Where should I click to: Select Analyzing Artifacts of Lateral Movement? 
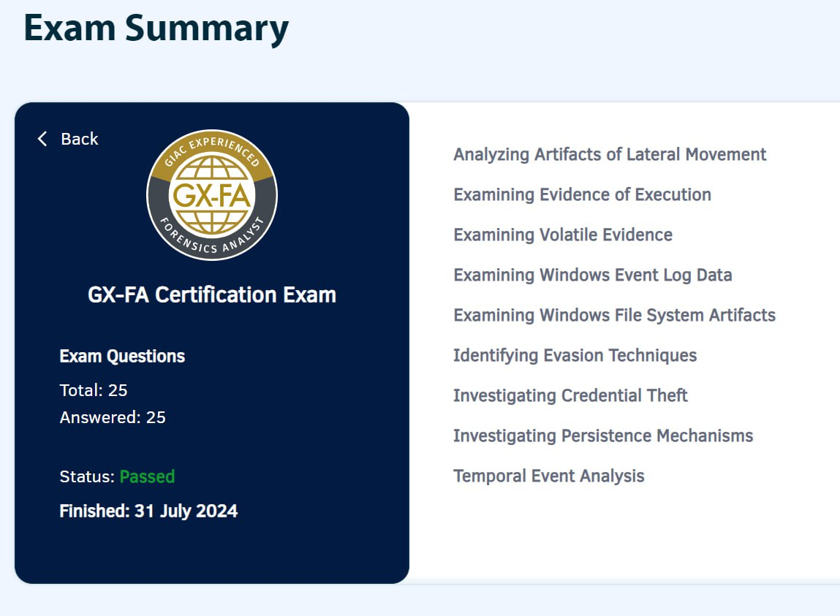[x=610, y=154]
